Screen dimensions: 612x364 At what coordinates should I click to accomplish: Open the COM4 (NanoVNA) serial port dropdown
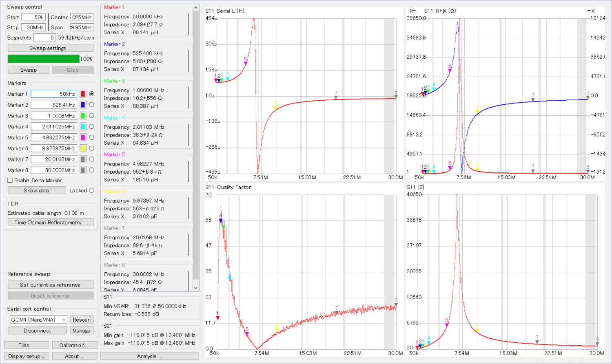point(38,320)
